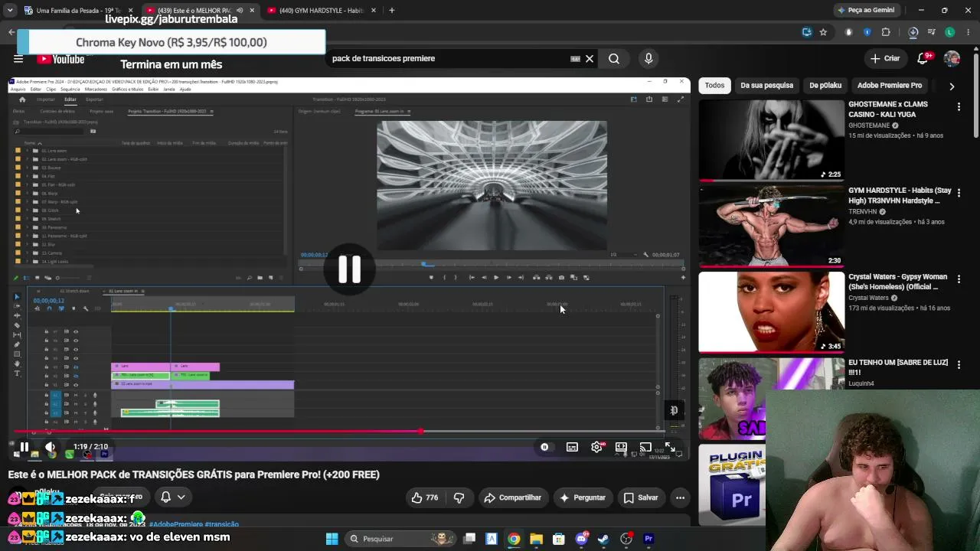Click the Criar create button
Viewport: 980px width, 551px height.
(885, 59)
